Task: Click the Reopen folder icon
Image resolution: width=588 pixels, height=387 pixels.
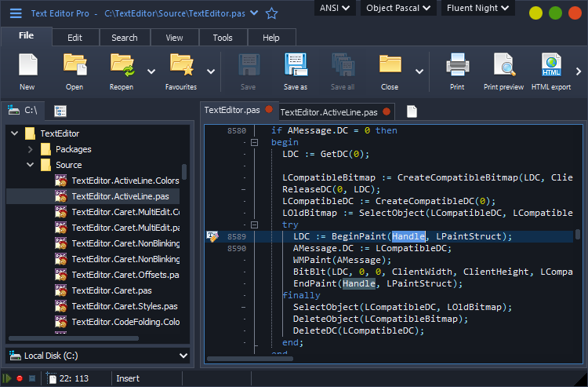Action: click(122, 64)
